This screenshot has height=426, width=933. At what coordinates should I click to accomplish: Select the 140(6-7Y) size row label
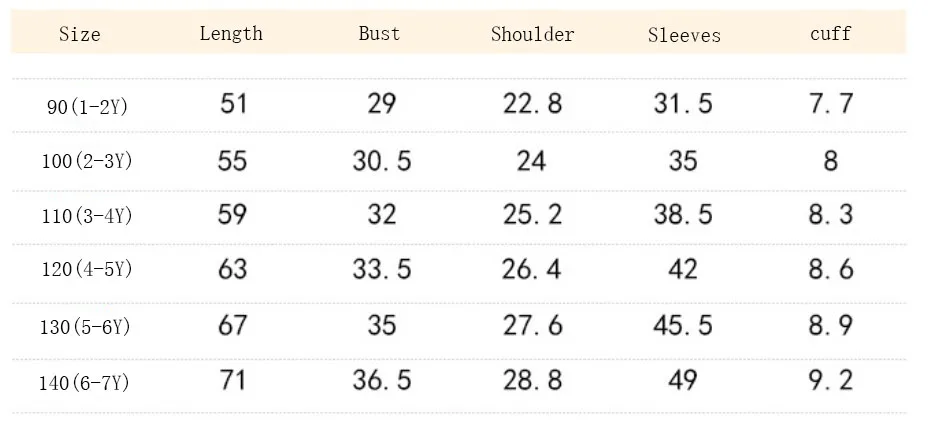[84, 383]
